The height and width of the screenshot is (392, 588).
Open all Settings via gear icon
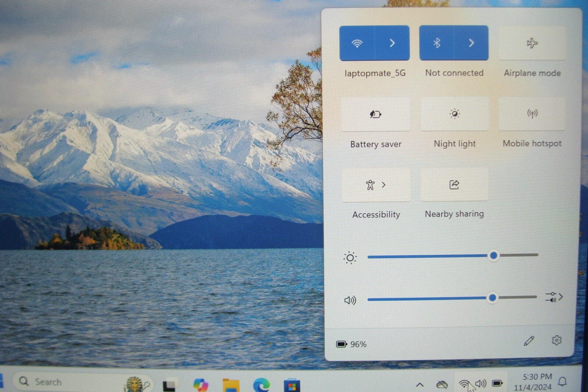click(556, 340)
